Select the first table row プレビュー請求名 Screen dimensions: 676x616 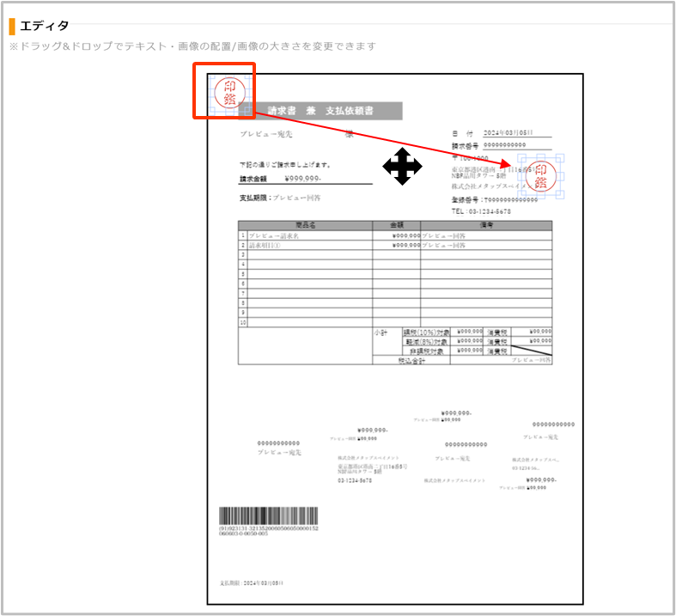click(x=273, y=235)
